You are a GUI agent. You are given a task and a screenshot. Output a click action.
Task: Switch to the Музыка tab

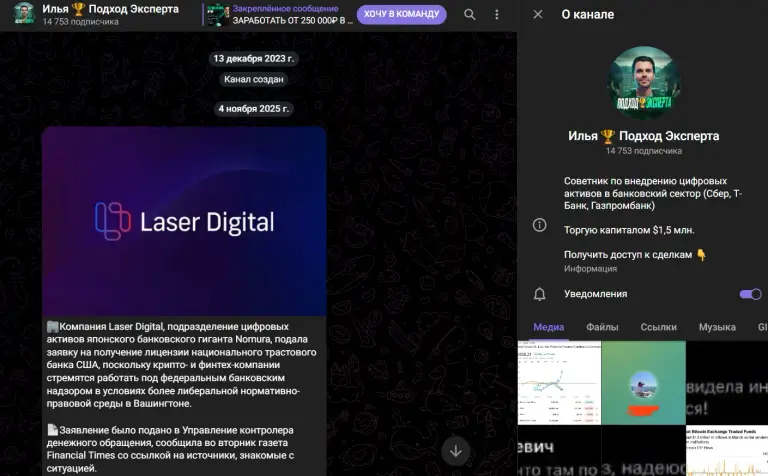coord(717,327)
